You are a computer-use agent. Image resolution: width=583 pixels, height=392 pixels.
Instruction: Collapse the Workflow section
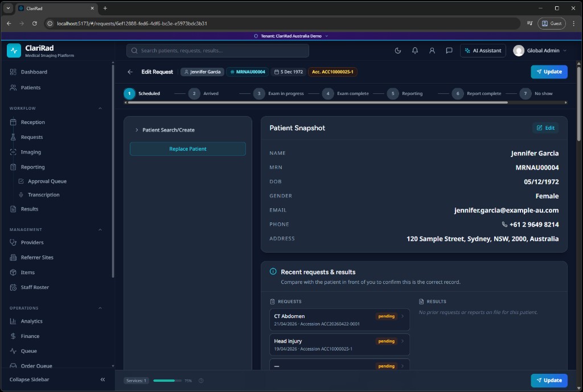coord(100,108)
